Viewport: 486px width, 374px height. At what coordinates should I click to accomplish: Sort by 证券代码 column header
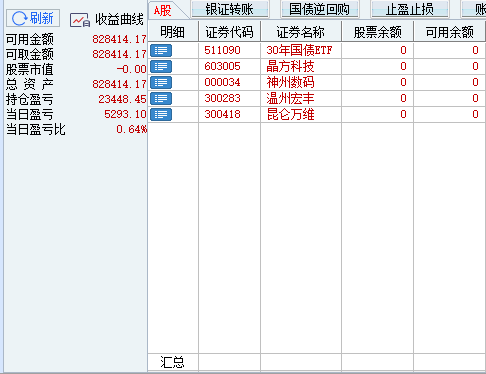click(229, 32)
